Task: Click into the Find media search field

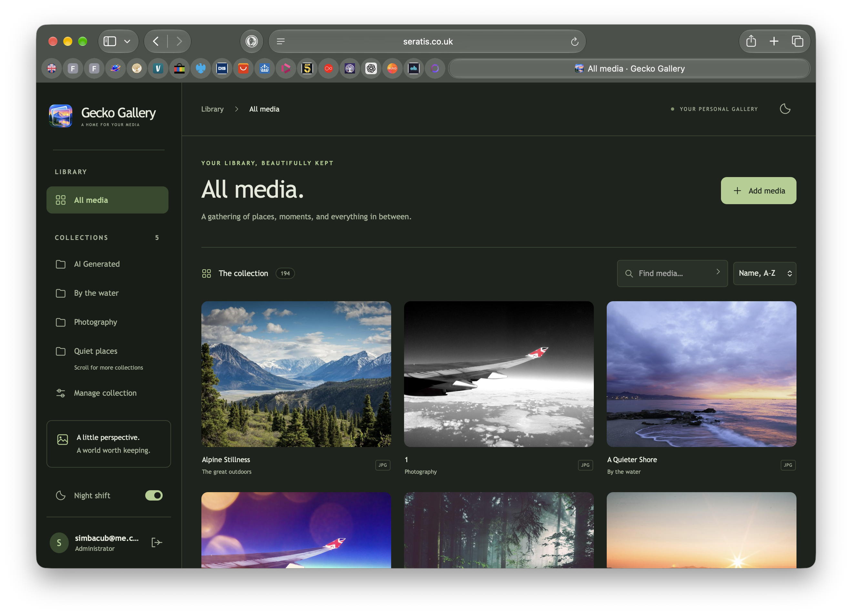Action: point(672,273)
